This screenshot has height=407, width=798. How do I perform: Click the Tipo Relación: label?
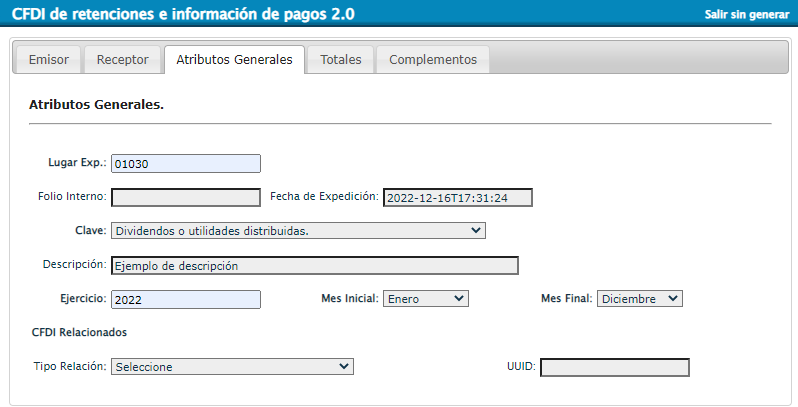pos(70,366)
